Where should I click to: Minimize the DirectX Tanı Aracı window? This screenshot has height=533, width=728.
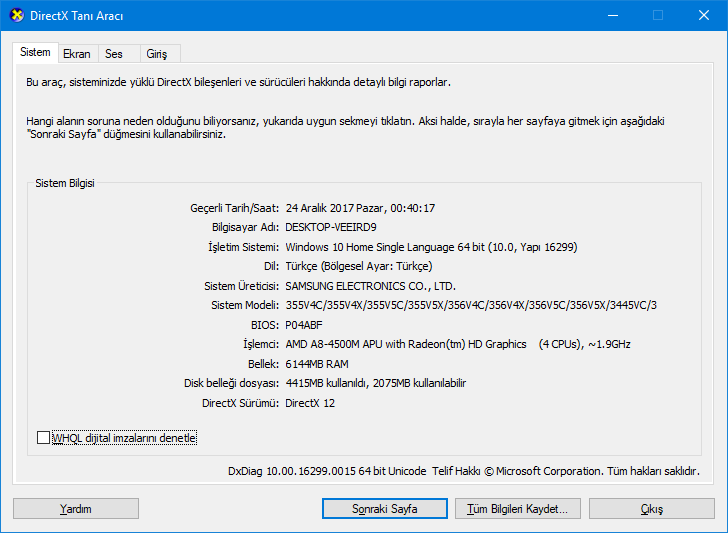coord(613,15)
